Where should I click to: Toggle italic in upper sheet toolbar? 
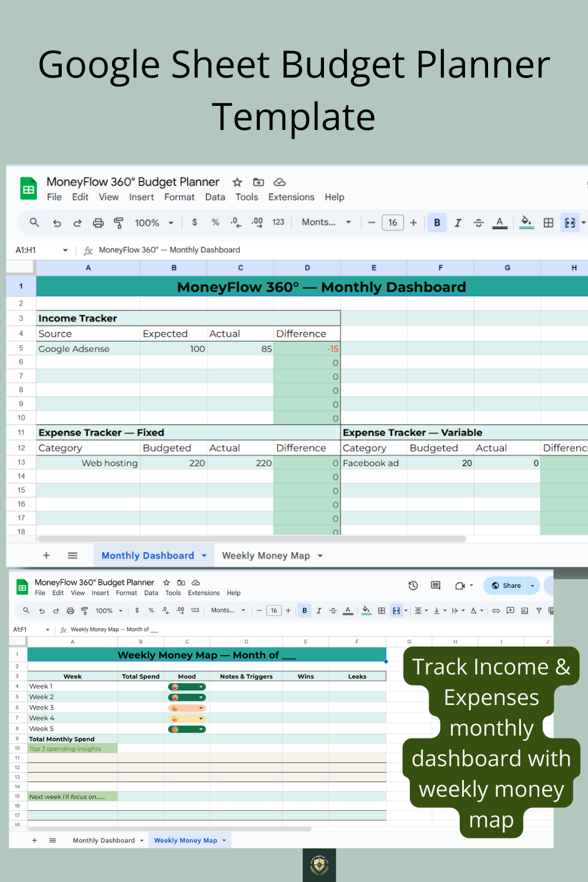[x=457, y=222]
